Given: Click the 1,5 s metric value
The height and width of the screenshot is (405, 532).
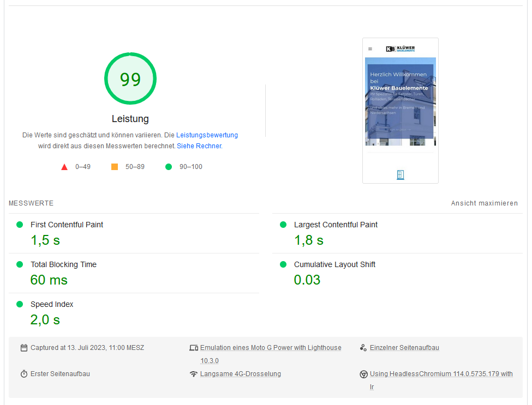Looking at the screenshot, I should coord(45,240).
